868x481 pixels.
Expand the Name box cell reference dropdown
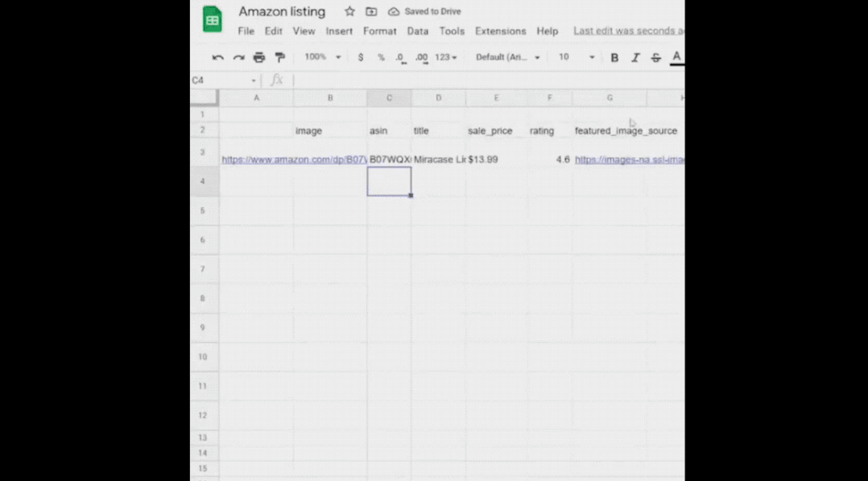click(253, 80)
